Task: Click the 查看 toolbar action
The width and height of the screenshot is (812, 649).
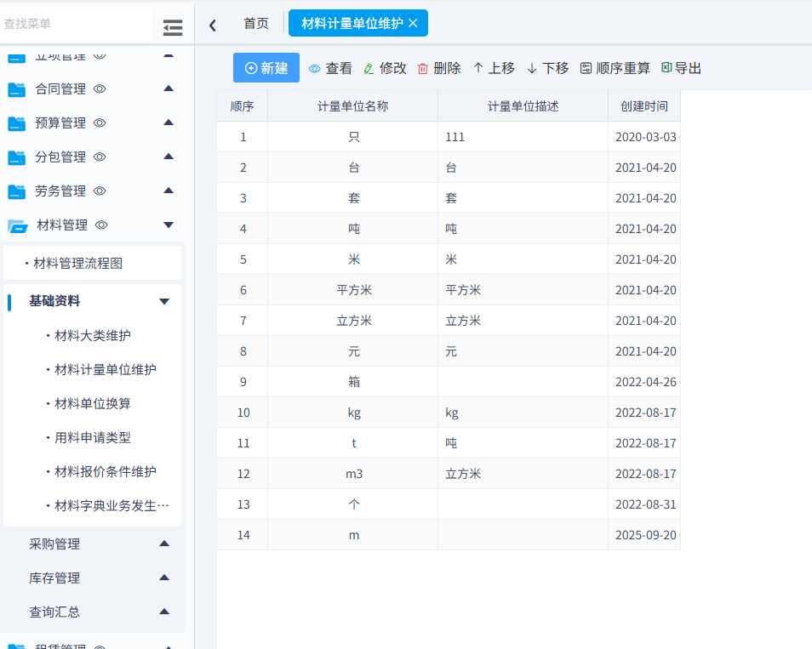Action: [330, 68]
